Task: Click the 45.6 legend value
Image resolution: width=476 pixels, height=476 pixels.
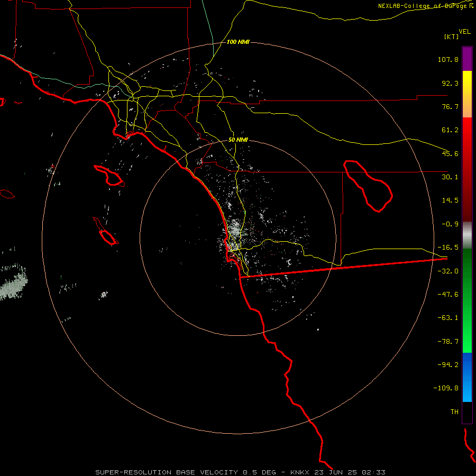Action: (x=450, y=153)
